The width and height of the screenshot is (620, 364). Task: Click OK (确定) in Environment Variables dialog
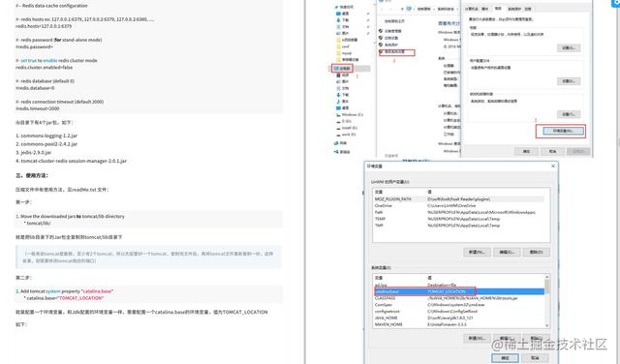pyautogui.click(x=505, y=357)
